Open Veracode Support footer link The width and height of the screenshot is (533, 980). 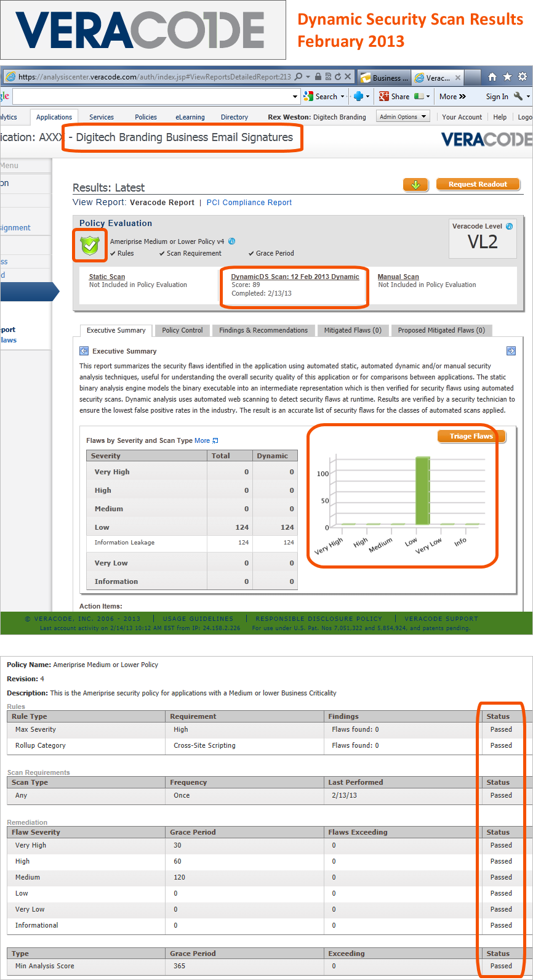(441, 619)
